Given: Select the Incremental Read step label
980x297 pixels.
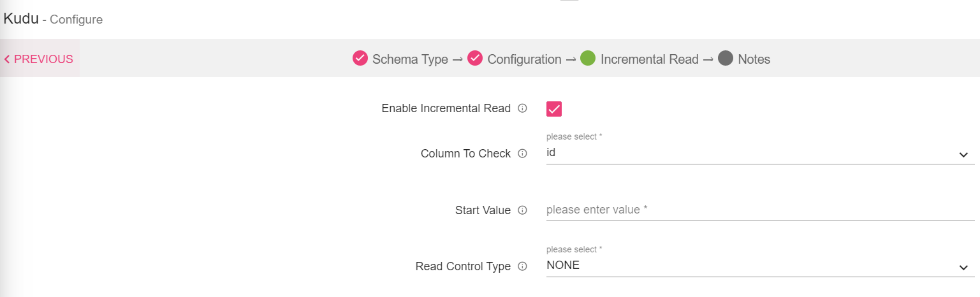Looking at the screenshot, I should point(649,59).
